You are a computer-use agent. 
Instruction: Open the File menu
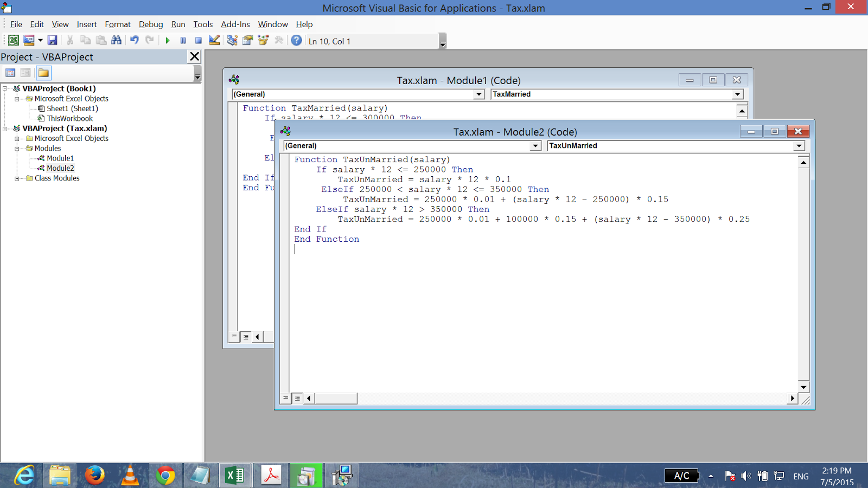tap(16, 24)
